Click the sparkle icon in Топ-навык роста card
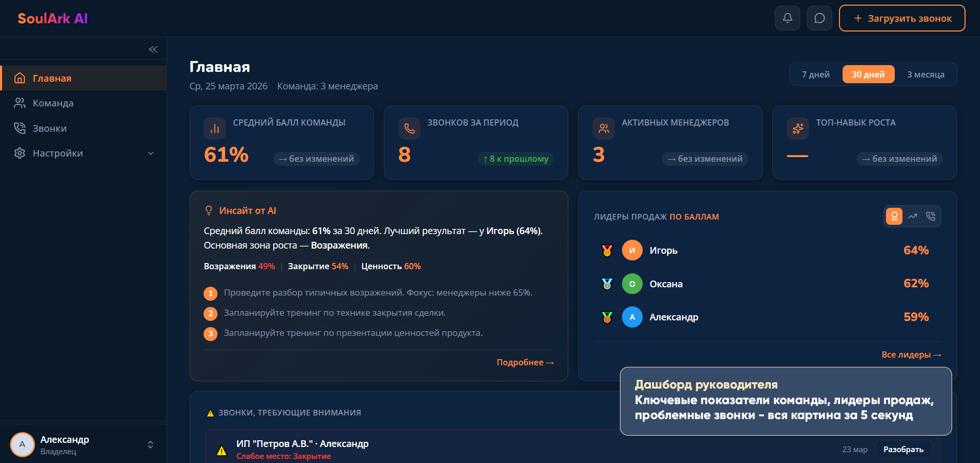980x463 pixels. click(798, 129)
